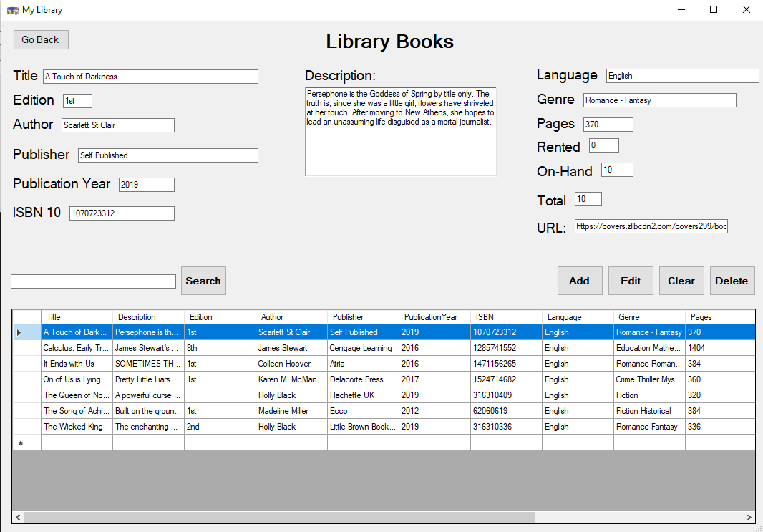Select the It Ends with Us row
This screenshot has width=763, height=532.
(x=77, y=363)
